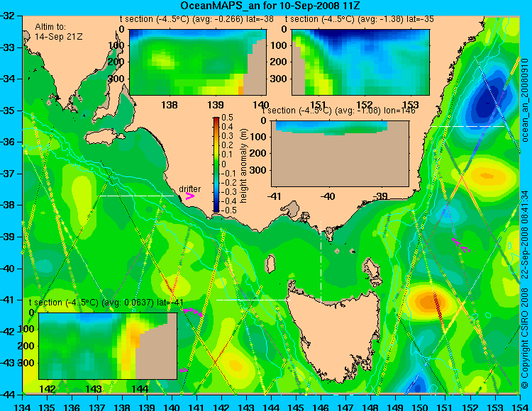Screen dimensions: 532x411
Task: Open the lat=-35 temperature section inset plot
Action: click(x=360, y=62)
